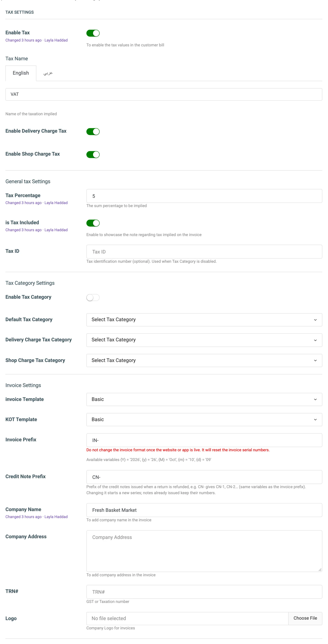328x644 pixels.
Task: Click the 'Available variables' help text
Action: (149, 459)
